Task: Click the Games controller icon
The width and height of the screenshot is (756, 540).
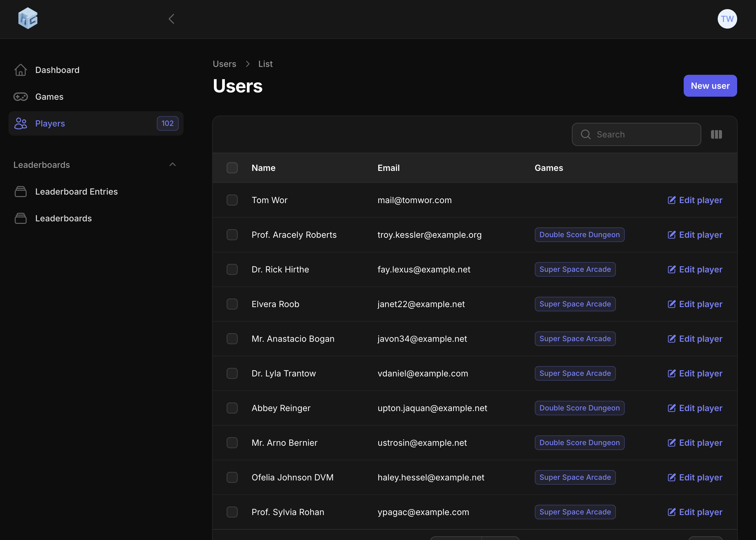Action: coord(21,97)
